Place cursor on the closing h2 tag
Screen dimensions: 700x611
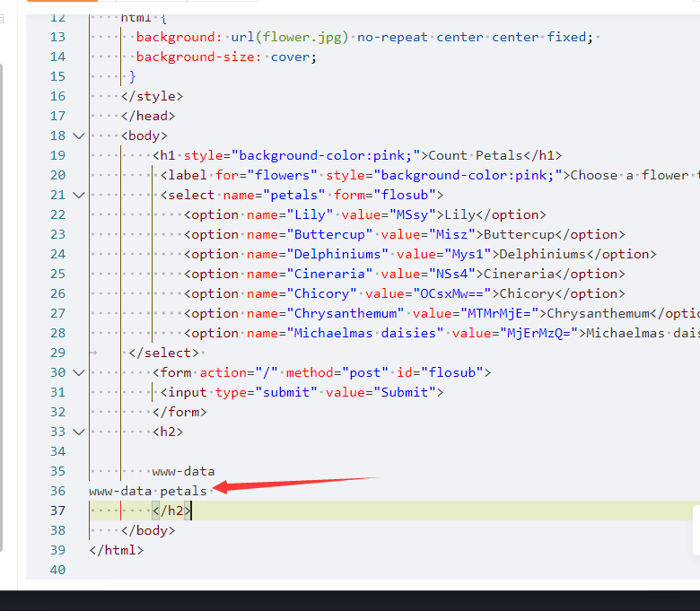pyautogui.click(x=171, y=511)
